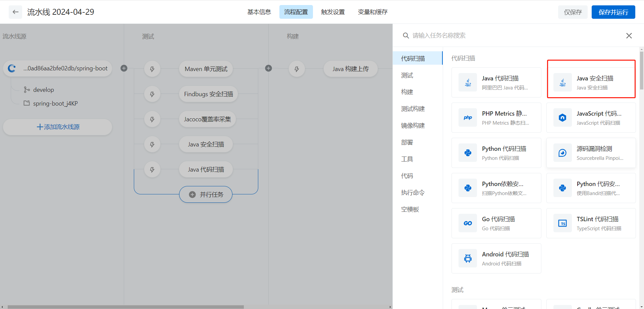The height and width of the screenshot is (309, 644).
Task: Open the Java 代码扫描 pipeline node
Action: (x=206, y=170)
